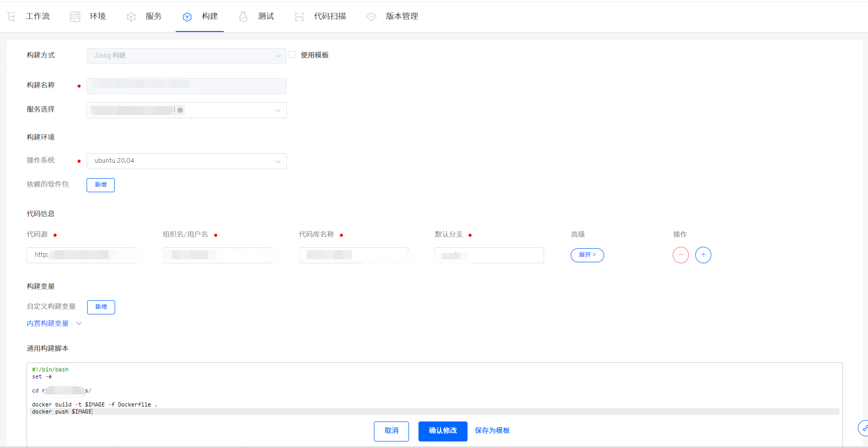
Task: Click the 取消 button
Action: point(391,431)
